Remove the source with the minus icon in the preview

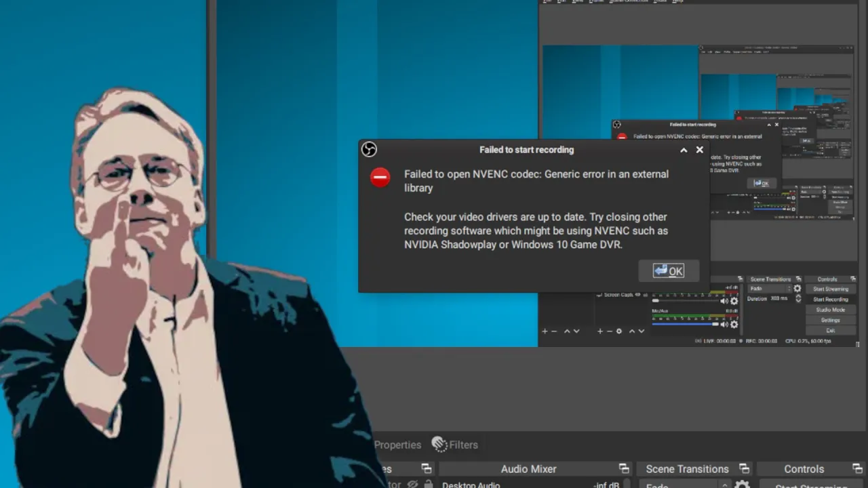coord(610,331)
